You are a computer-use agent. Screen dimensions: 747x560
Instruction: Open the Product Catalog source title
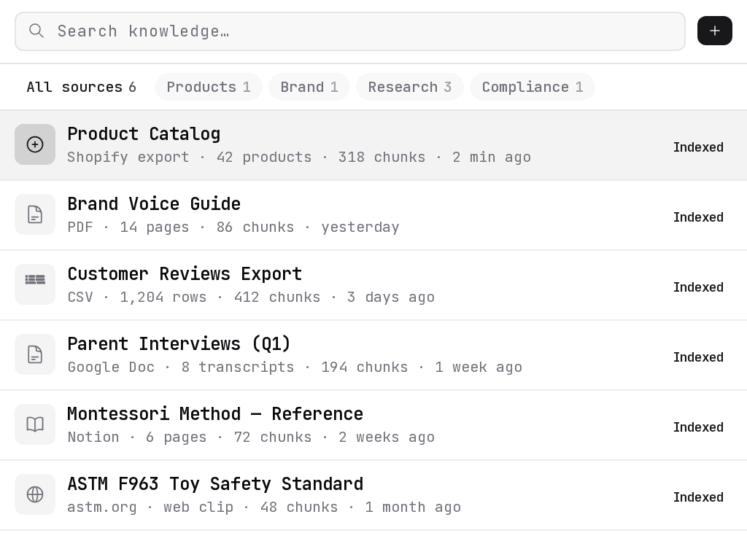tap(144, 134)
